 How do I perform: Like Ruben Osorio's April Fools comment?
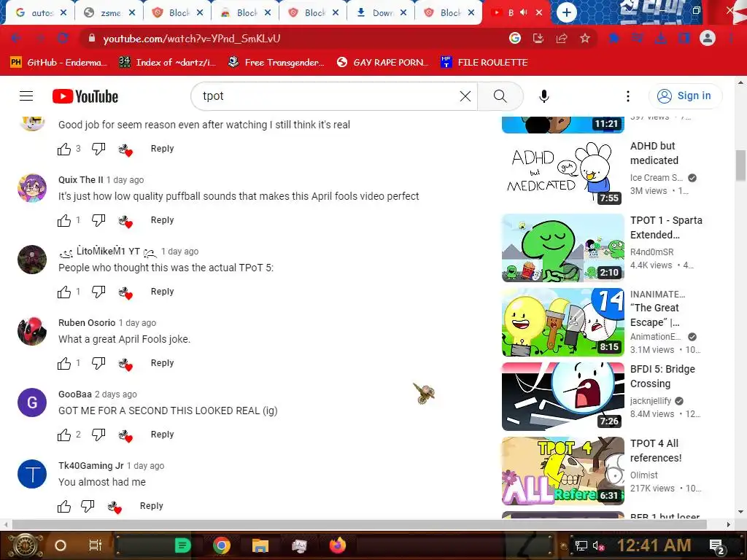point(64,363)
